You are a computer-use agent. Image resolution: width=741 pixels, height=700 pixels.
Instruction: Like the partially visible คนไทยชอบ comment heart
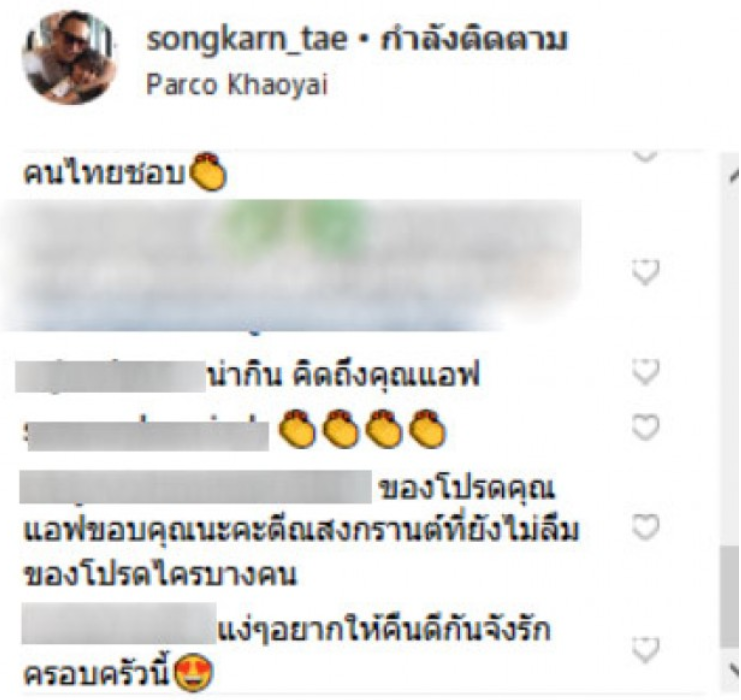pos(646,156)
